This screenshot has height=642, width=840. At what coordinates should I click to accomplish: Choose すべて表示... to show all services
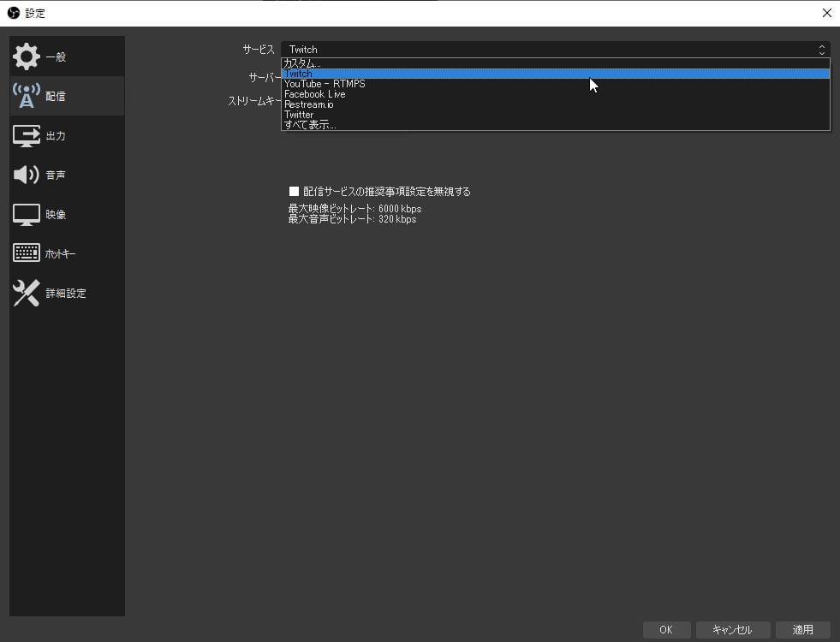click(310, 125)
